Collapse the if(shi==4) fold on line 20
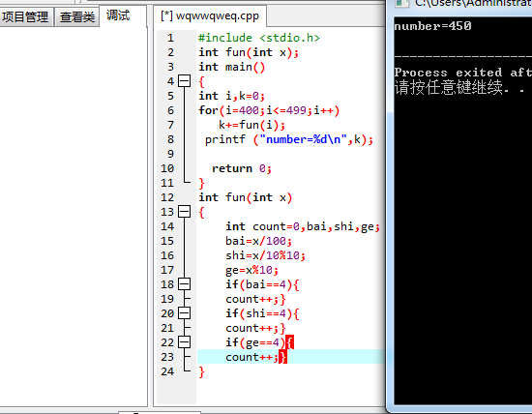The image size is (532, 414). tap(184, 313)
